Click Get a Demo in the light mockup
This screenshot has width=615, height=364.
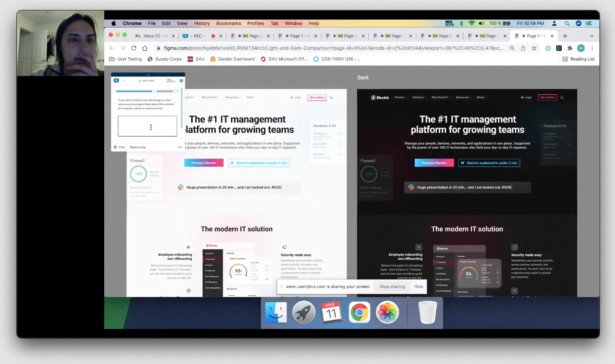coord(317,97)
